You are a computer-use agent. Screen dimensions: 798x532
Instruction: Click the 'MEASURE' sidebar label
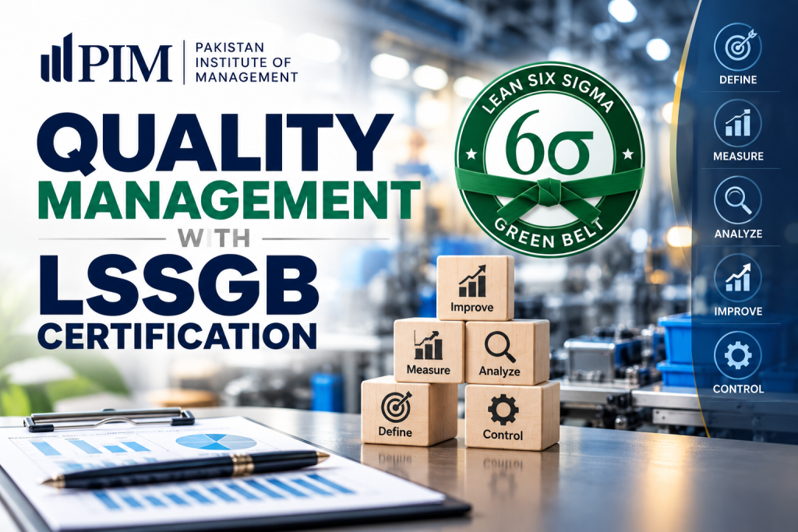pyautogui.click(x=738, y=156)
